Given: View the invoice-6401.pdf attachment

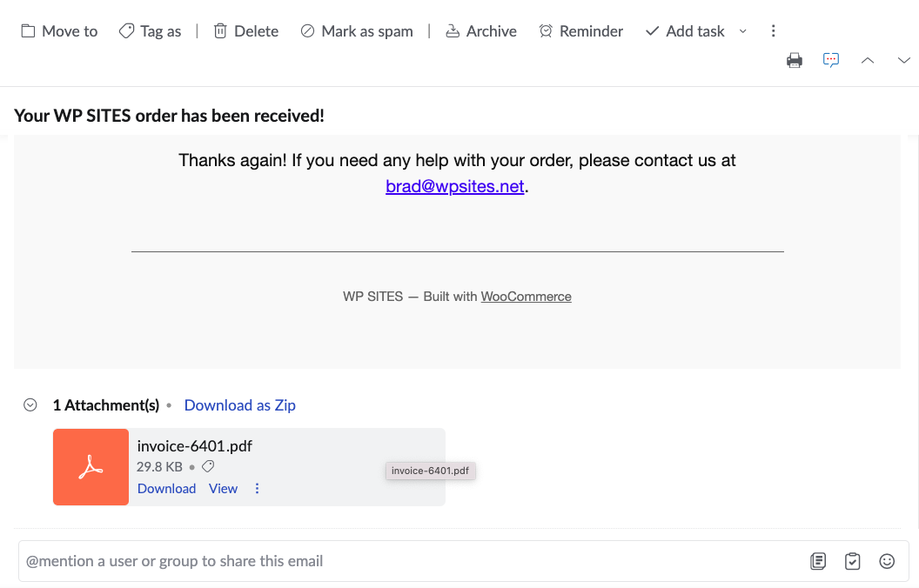Looking at the screenshot, I should pos(223,489).
